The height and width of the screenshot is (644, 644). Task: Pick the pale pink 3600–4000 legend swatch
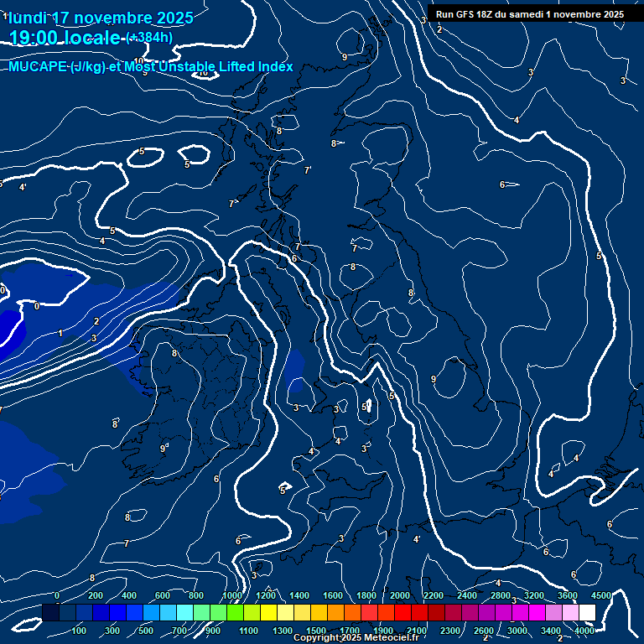(570, 612)
